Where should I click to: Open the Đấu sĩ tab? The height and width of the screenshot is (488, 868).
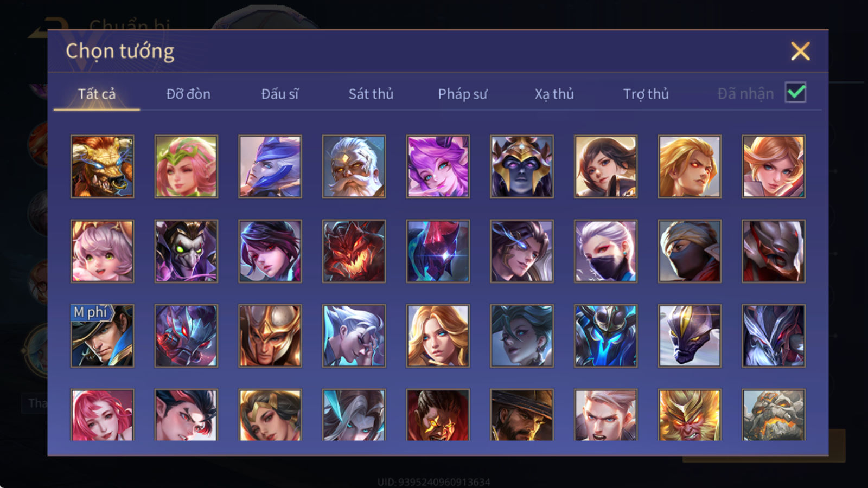280,94
